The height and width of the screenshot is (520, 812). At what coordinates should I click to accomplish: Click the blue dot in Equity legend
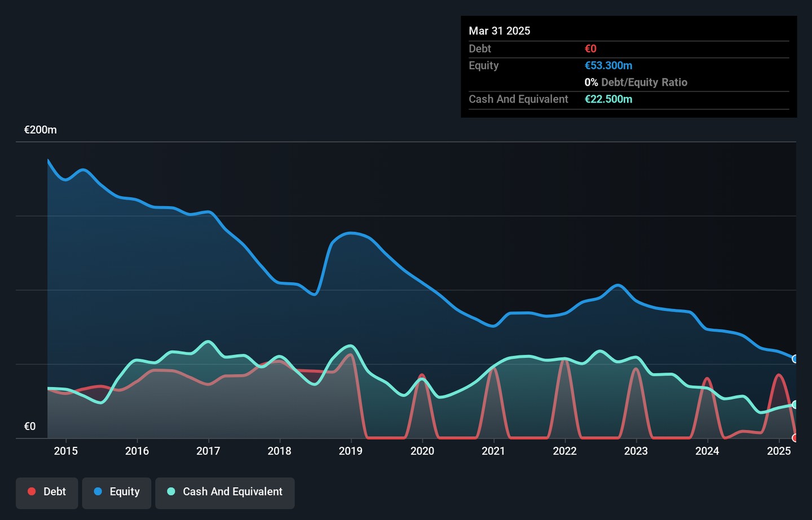pyautogui.click(x=98, y=492)
